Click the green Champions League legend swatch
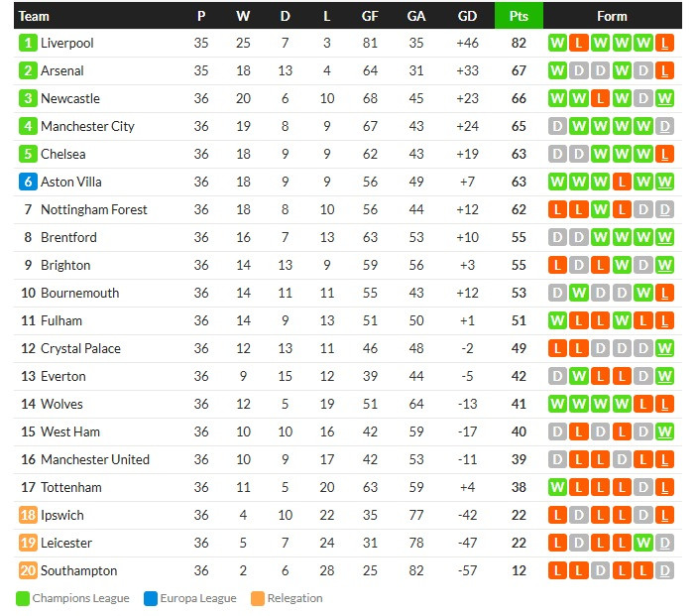Viewport: 696px width, 616px height. coord(22,598)
